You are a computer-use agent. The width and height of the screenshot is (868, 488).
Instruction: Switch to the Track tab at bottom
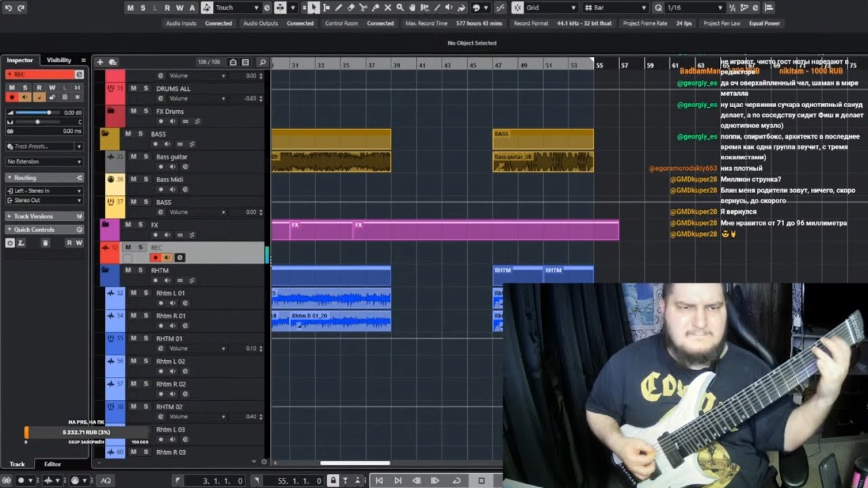click(17, 464)
